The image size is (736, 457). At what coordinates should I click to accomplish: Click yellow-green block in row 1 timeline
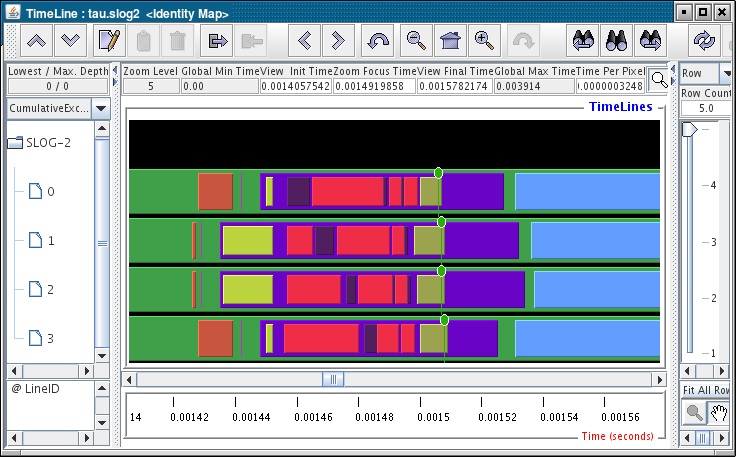tap(248, 241)
